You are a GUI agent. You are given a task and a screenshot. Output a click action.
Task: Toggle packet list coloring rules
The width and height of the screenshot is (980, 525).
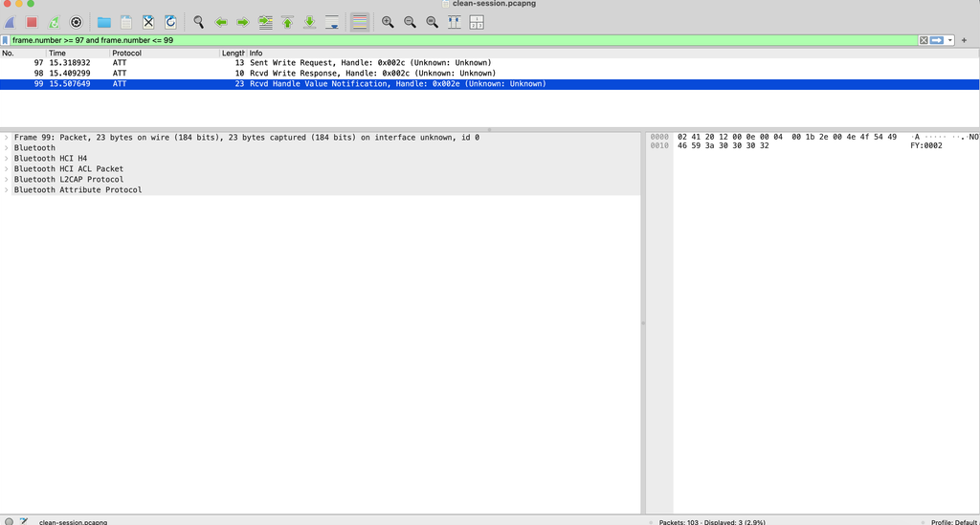[360, 23]
